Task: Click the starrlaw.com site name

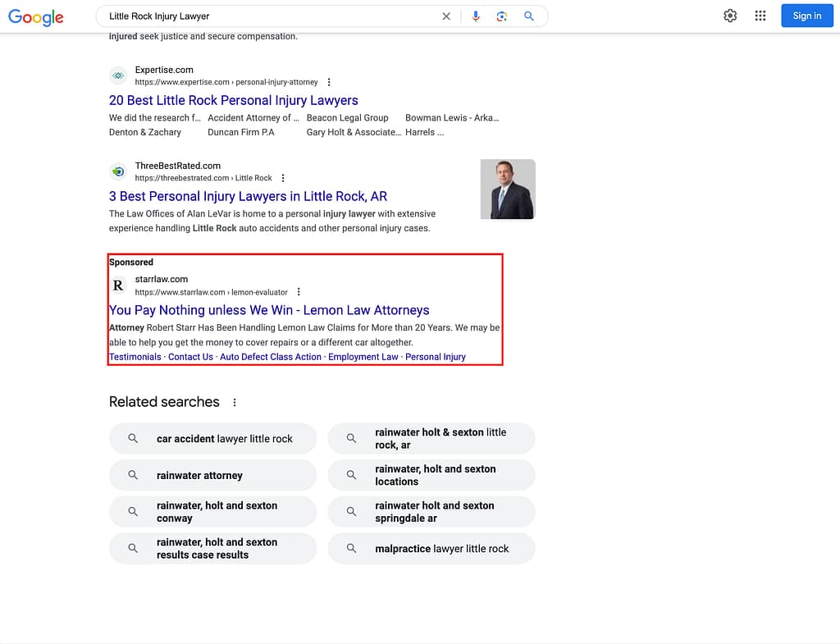Action: (162, 279)
